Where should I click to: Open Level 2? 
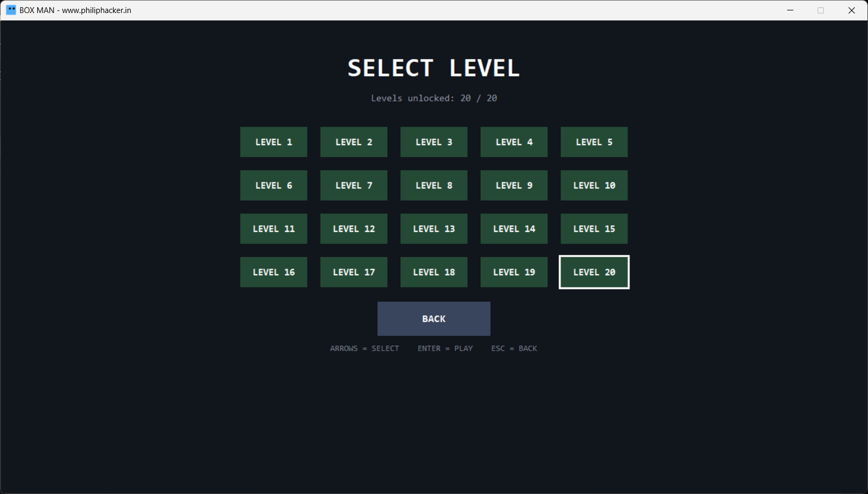(x=354, y=142)
